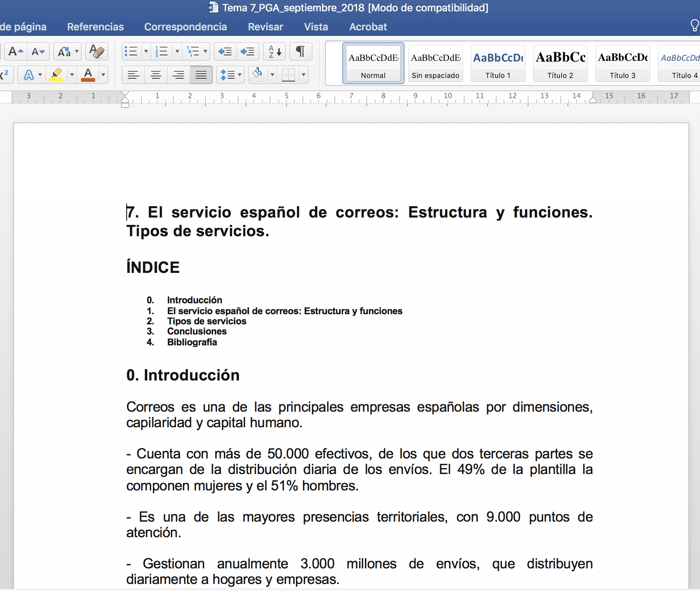
Task: Apply the Título 4 style
Action: click(679, 63)
